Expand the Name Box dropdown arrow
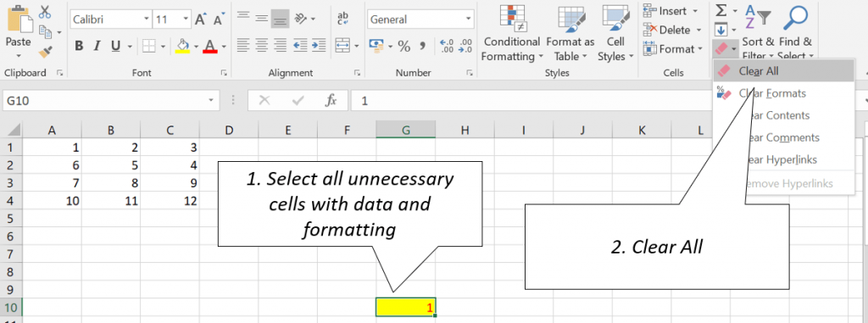Screen dimensions: 868x323 tap(210, 100)
